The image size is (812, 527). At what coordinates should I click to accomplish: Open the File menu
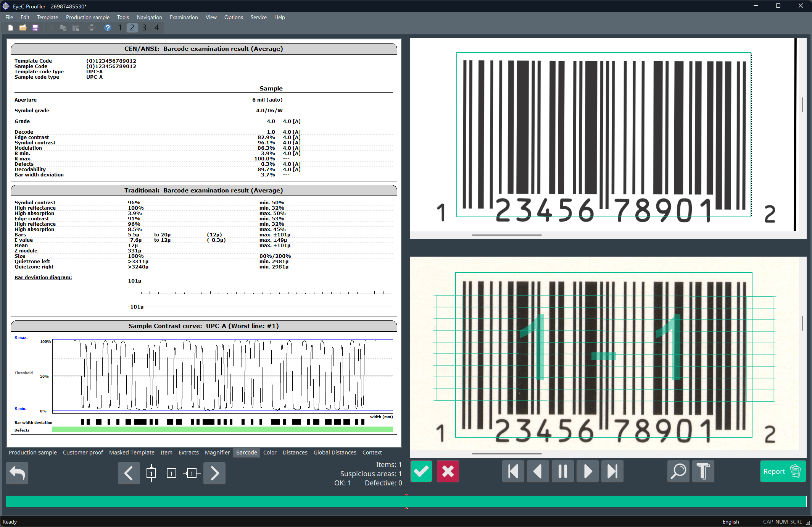click(x=9, y=17)
